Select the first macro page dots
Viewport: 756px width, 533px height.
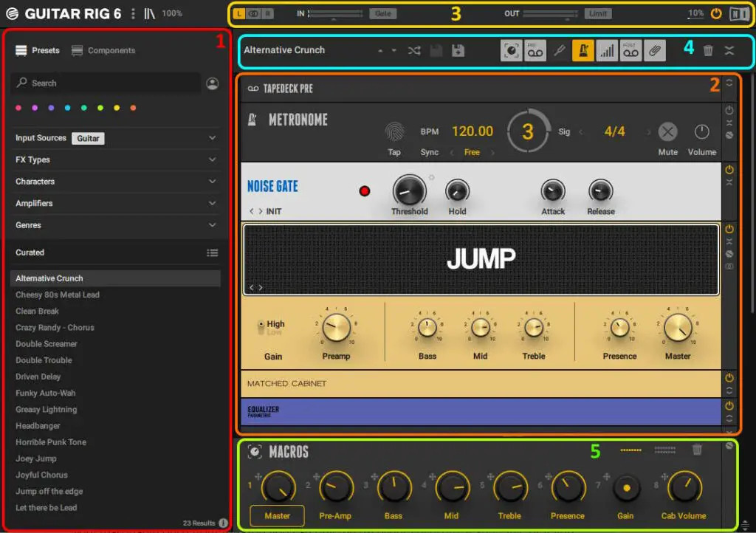pyautogui.click(x=630, y=450)
